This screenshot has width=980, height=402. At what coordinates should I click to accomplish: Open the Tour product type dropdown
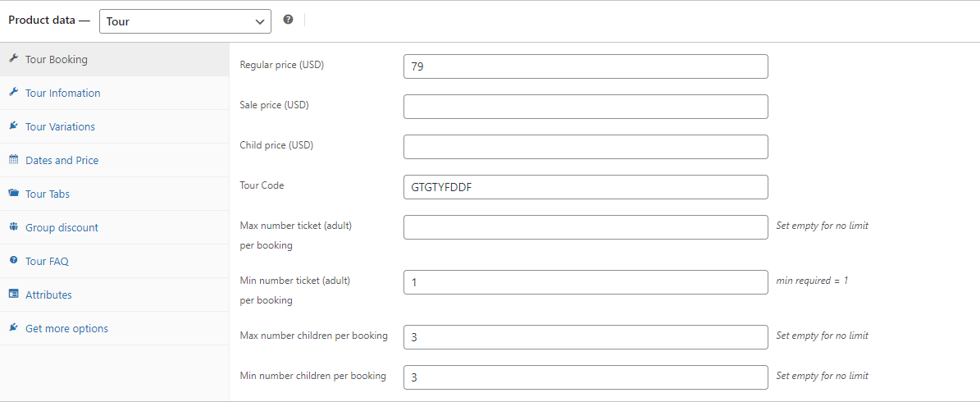[185, 21]
